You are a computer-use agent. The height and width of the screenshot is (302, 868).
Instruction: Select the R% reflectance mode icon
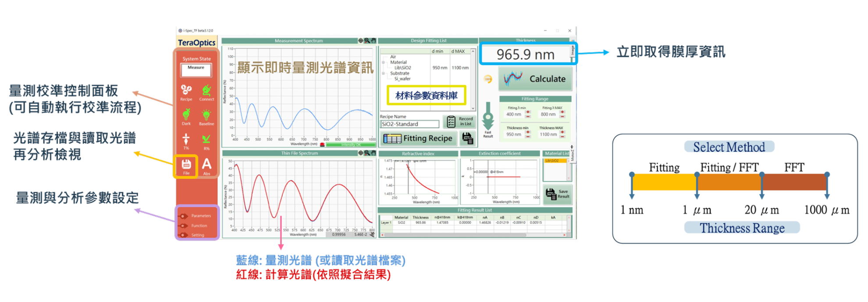pos(206,140)
